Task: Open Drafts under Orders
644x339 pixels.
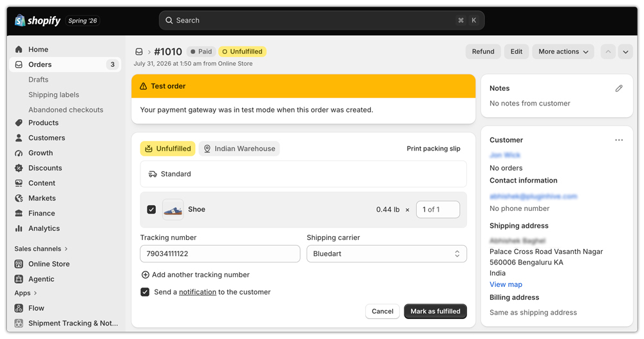Action: pyautogui.click(x=38, y=80)
